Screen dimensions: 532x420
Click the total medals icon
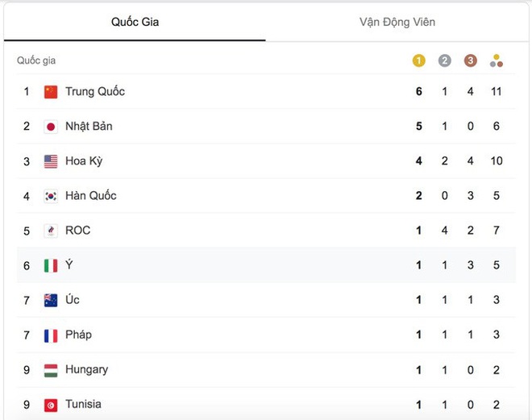pos(497,60)
